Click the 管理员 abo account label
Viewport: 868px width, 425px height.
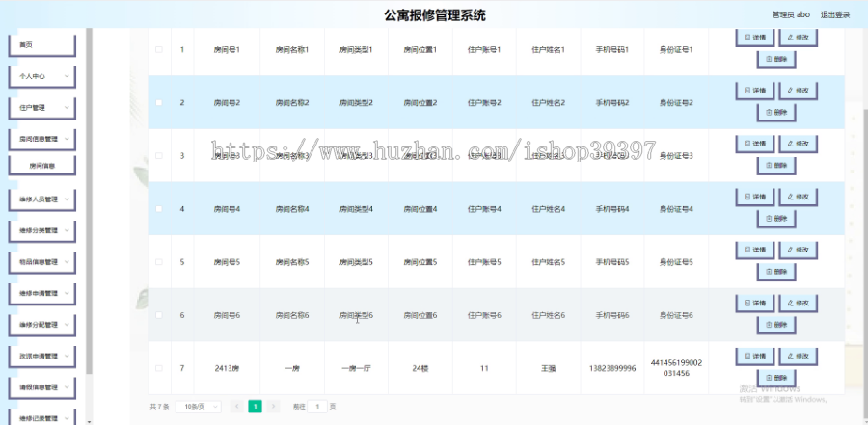(x=791, y=15)
